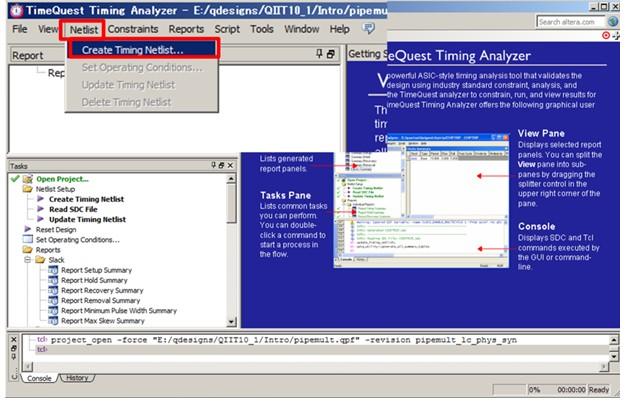Click the Reset Design arrow icon

(x=28, y=229)
